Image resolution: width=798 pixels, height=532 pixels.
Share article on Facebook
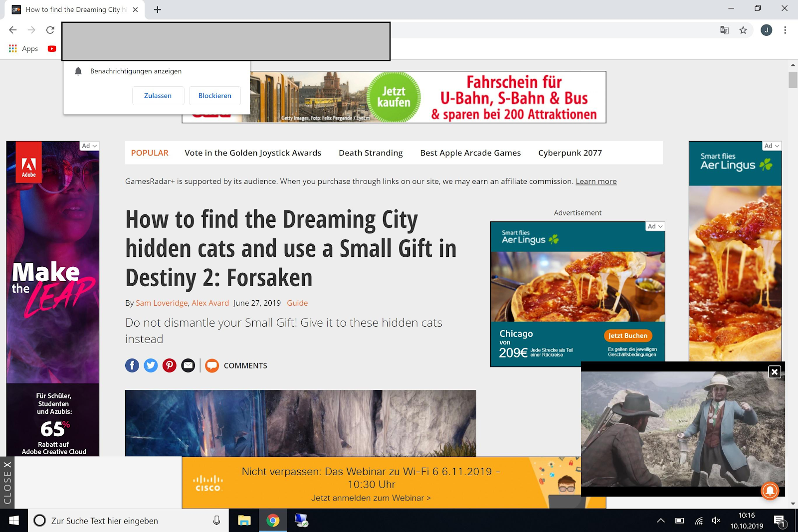[132, 365]
